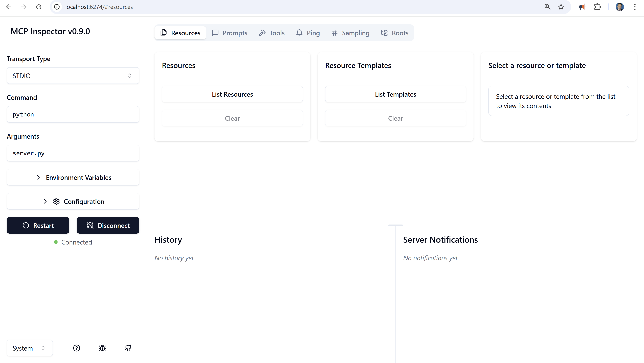This screenshot has width=644, height=363.
Task: Click the List Resources button
Action: [232, 94]
